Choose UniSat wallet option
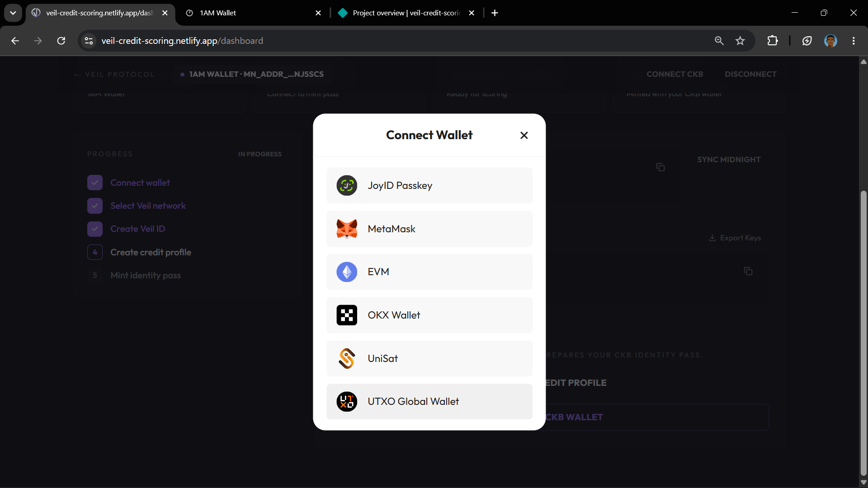 [x=429, y=358]
